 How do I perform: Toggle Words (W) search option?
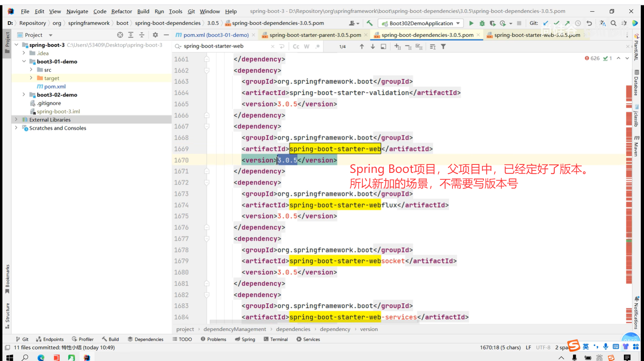click(307, 47)
